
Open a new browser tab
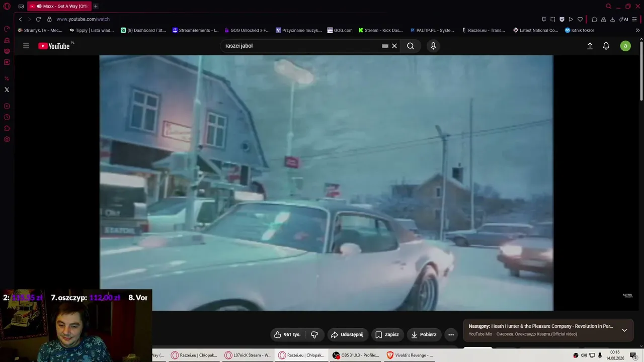96,7
